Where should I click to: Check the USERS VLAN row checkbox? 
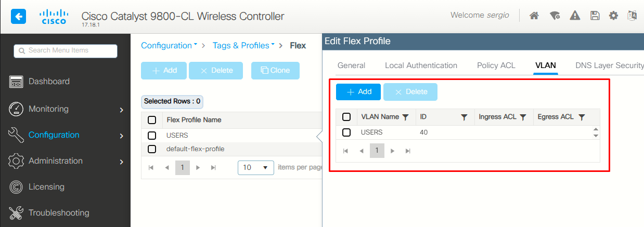pos(346,132)
